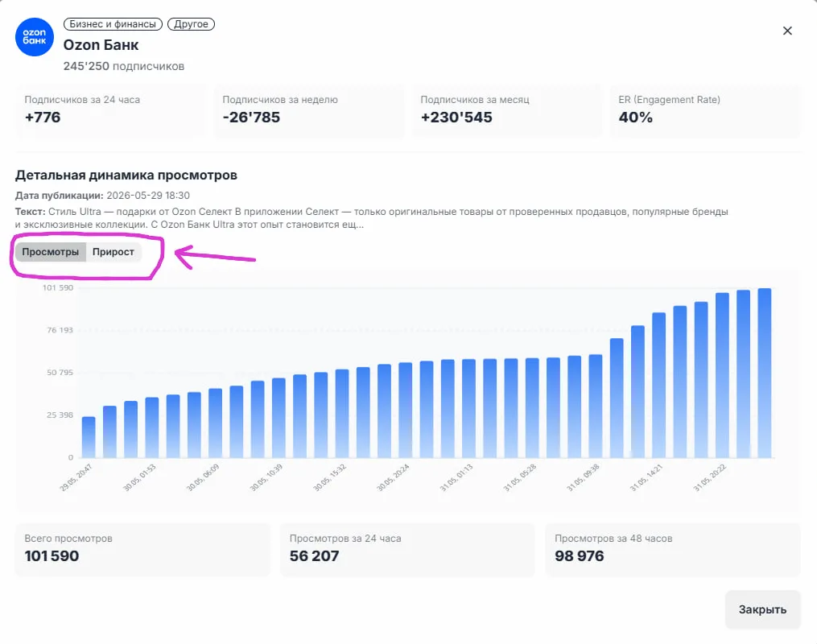Click the Закрыть button
The height and width of the screenshot is (644, 817).
762,609
